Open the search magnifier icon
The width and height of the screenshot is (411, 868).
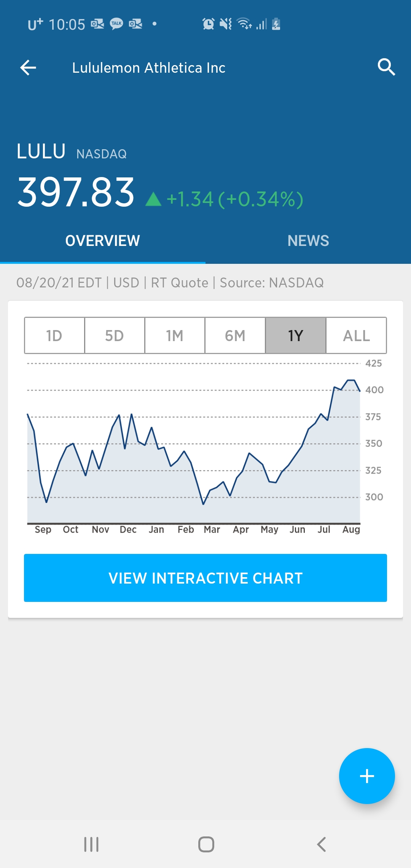(386, 67)
